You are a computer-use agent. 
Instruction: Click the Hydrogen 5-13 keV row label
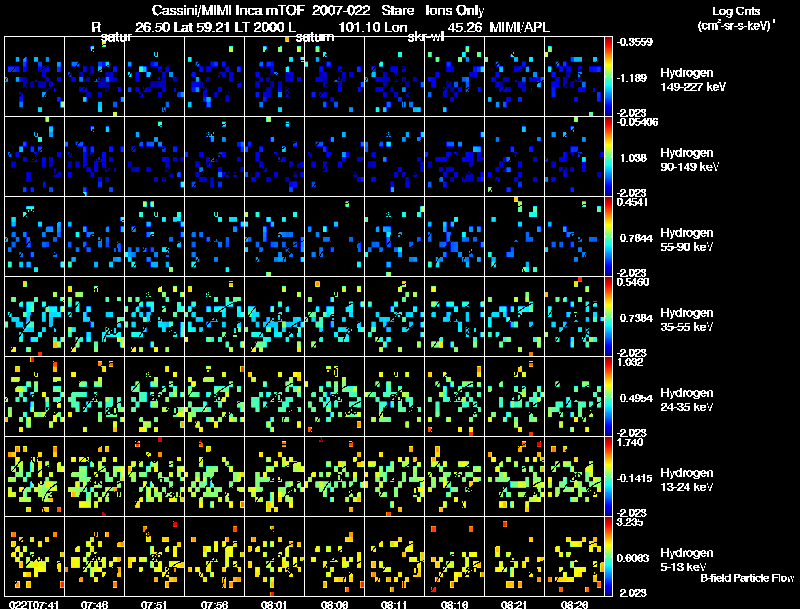(x=687, y=560)
